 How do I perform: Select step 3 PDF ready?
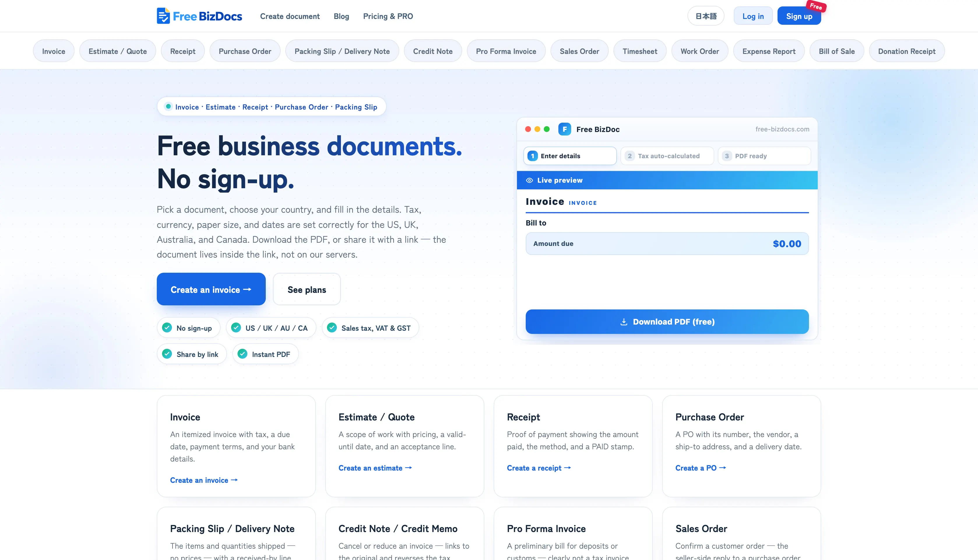tap(764, 156)
